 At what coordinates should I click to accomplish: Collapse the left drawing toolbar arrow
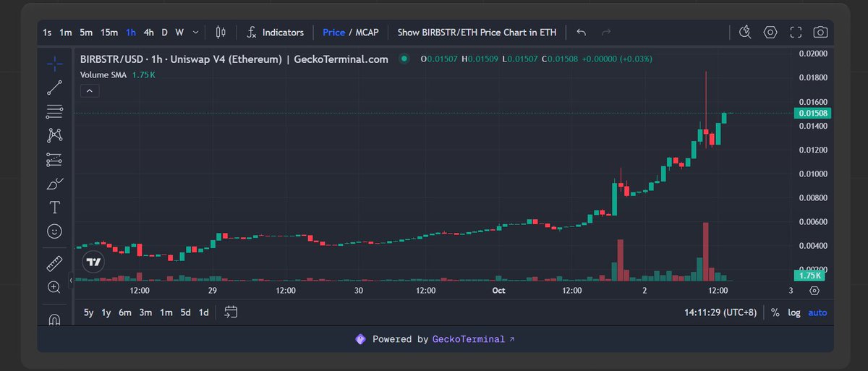point(71,281)
